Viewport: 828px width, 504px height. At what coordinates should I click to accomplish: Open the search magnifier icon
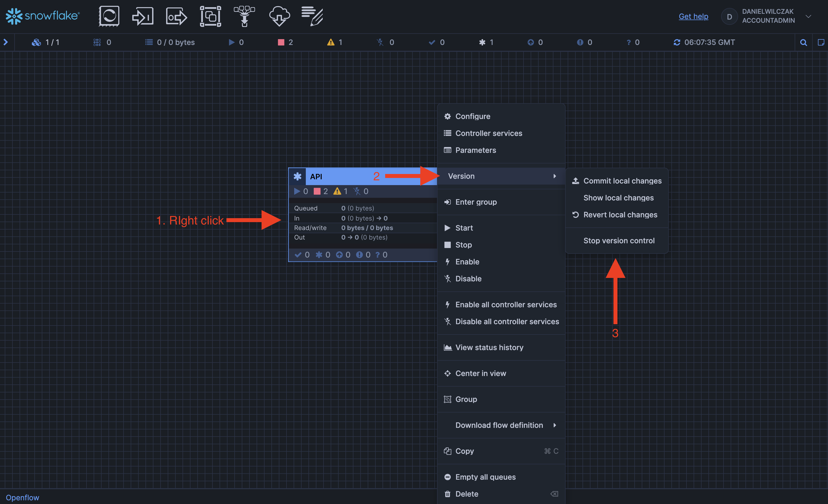(x=803, y=42)
